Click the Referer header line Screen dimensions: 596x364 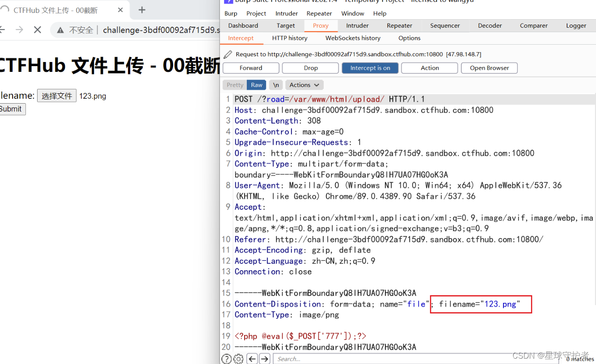[389, 239]
